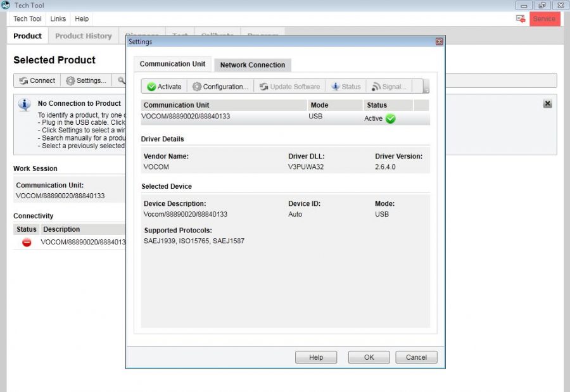Open Help from the Settings dialog
This screenshot has width=570, height=392.
pos(316,357)
